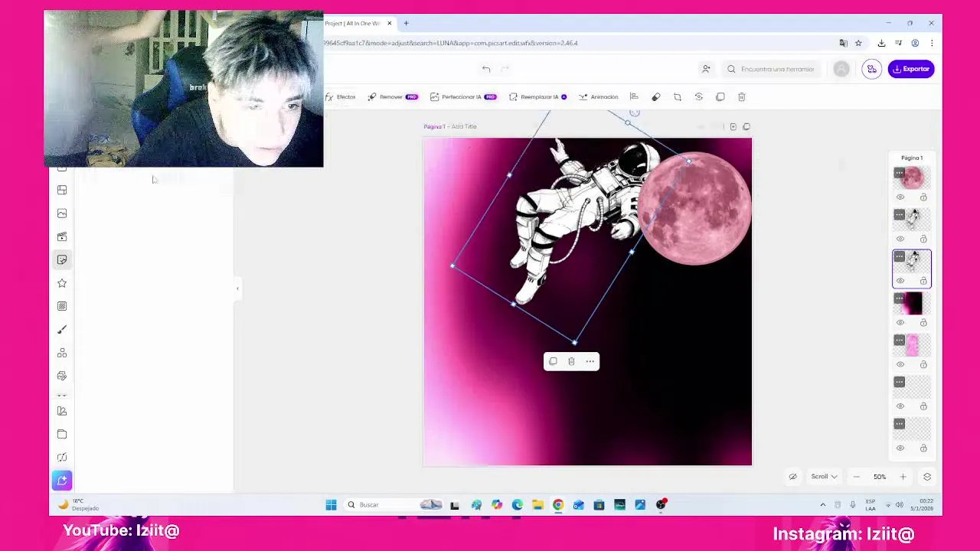Image resolution: width=980 pixels, height=551 pixels.
Task: Open the folder My Files panel
Action: click(62, 434)
